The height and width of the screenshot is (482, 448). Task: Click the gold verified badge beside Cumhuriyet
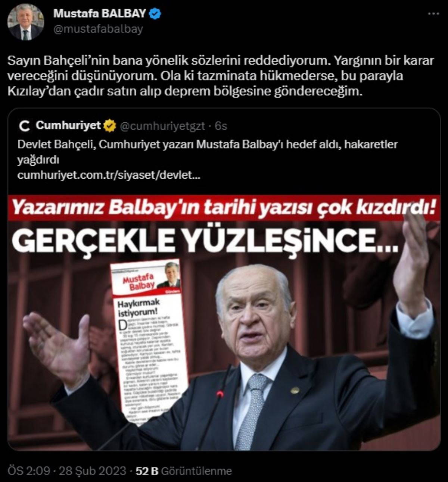click(109, 126)
